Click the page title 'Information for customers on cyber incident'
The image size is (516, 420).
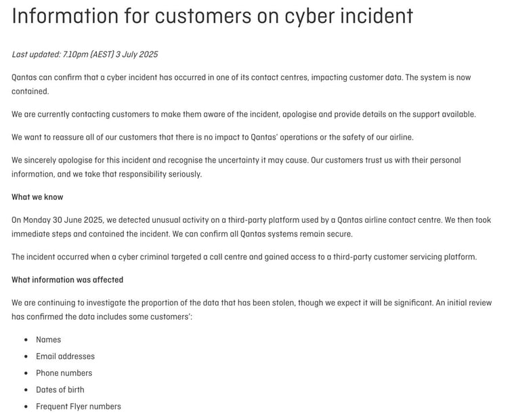point(212,16)
